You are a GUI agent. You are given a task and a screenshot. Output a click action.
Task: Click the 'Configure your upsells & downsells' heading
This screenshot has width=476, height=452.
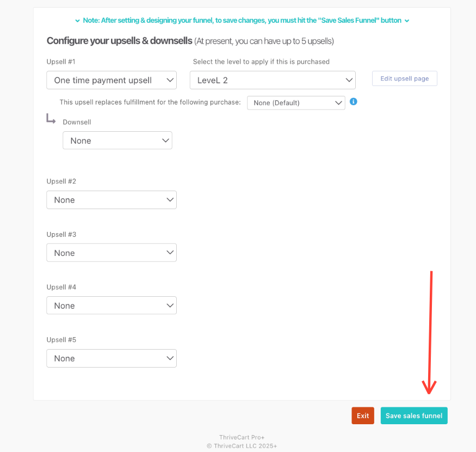point(119,41)
